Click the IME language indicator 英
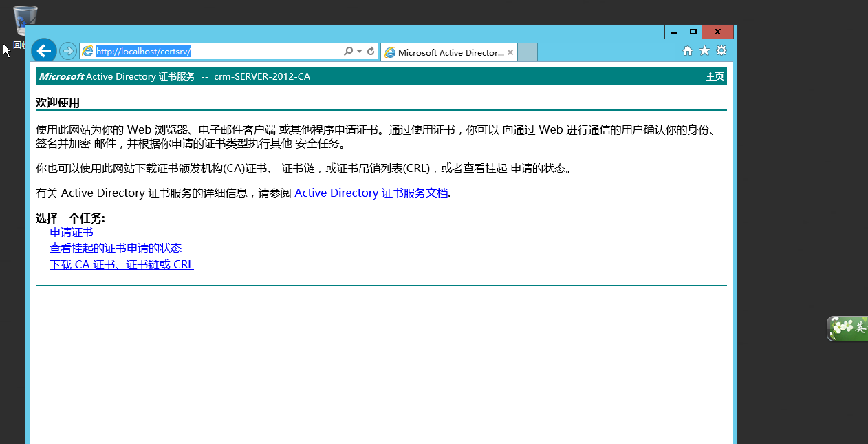 tap(860, 328)
